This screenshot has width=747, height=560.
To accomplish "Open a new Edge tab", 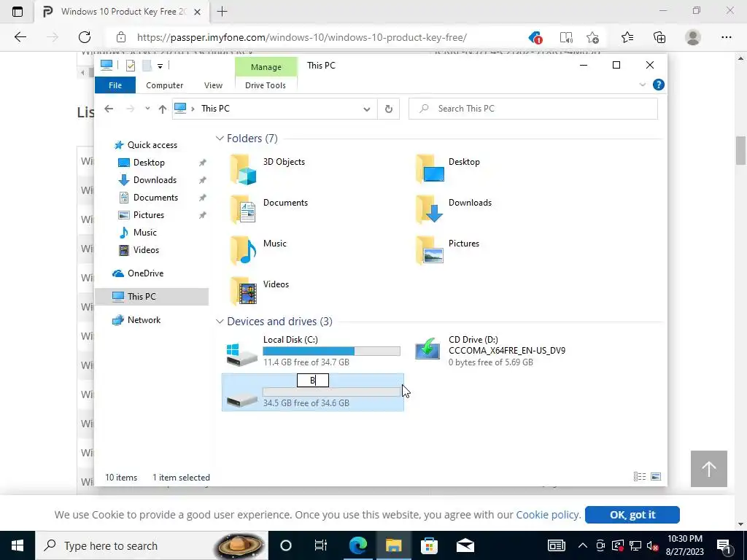I will click(x=222, y=12).
